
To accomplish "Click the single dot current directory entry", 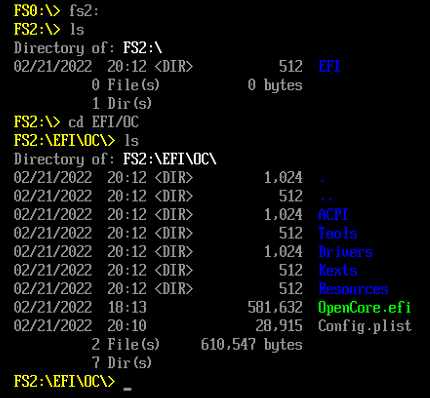I will coord(322,181).
